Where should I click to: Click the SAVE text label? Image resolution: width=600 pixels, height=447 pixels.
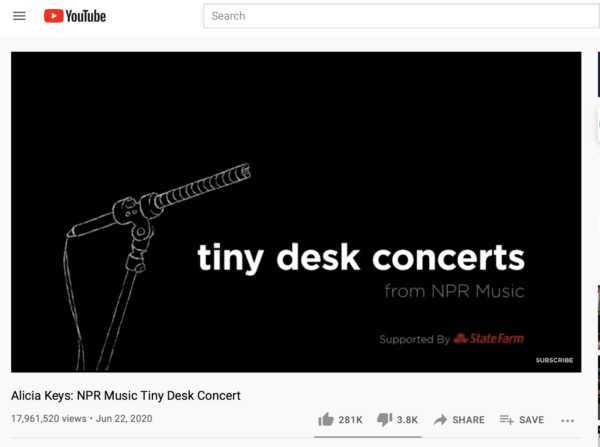pos(532,420)
